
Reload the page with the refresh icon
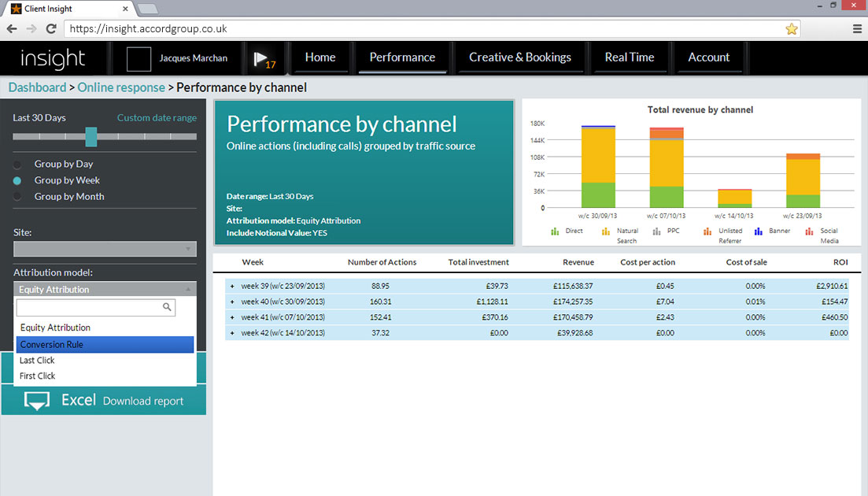coord(51,29)
